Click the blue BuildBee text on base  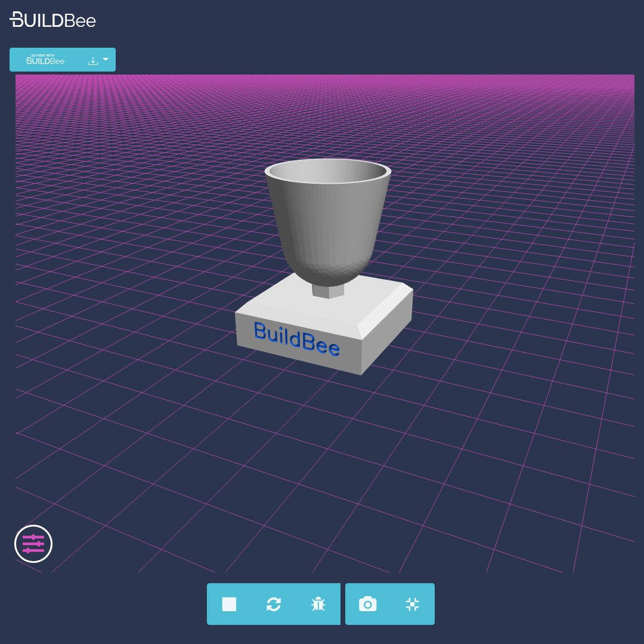tap(296, 339)
